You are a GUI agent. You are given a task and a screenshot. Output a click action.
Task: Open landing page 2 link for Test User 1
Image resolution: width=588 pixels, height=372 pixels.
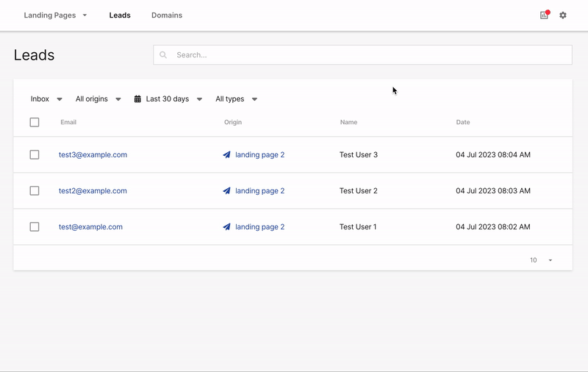click(x=259, y=227)
